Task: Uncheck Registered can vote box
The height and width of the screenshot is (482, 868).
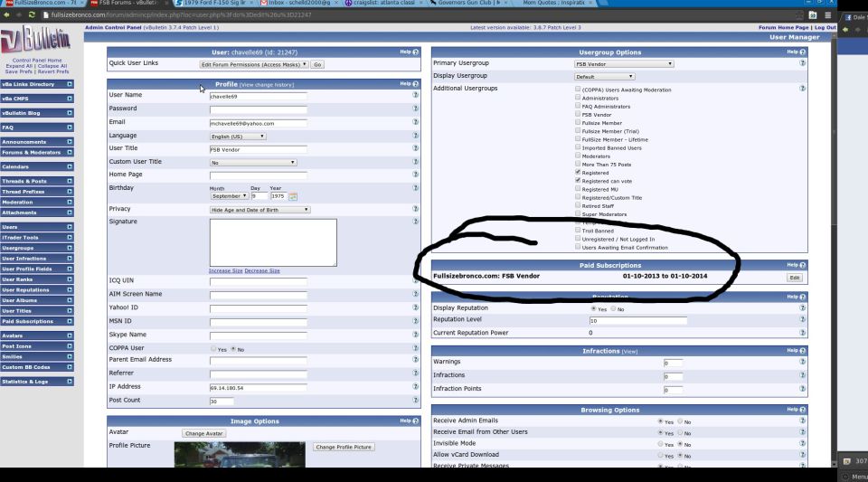Action: (x=578, y=180)
